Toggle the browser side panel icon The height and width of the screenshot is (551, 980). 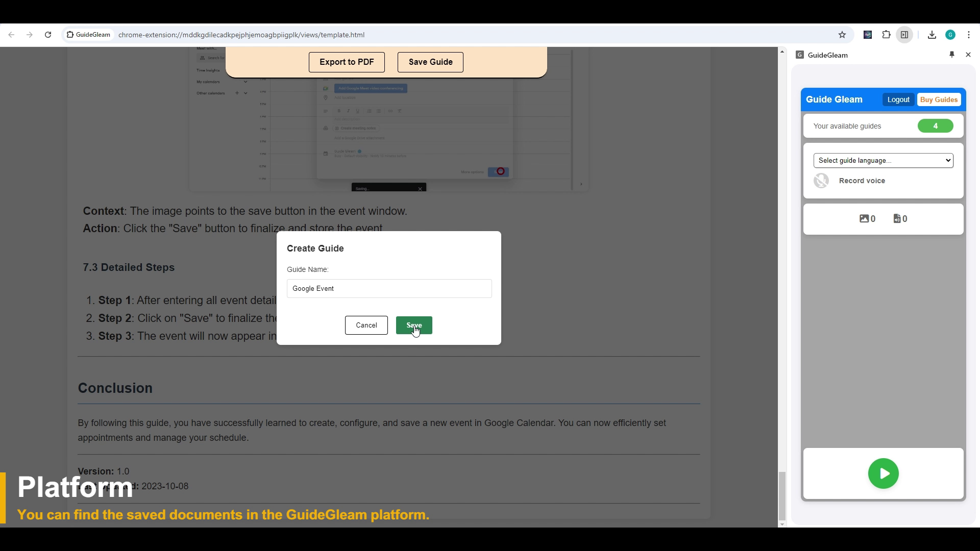tap(904, 35)
